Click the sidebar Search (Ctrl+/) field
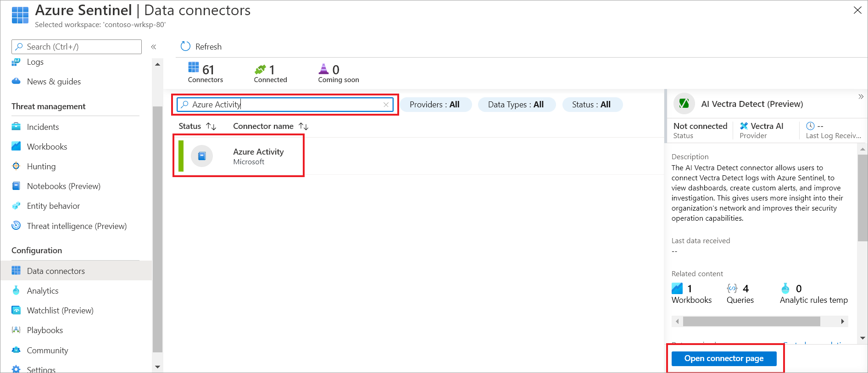This screenshot has width=868, height=373. pyautogui.click(x=77, y=47)
